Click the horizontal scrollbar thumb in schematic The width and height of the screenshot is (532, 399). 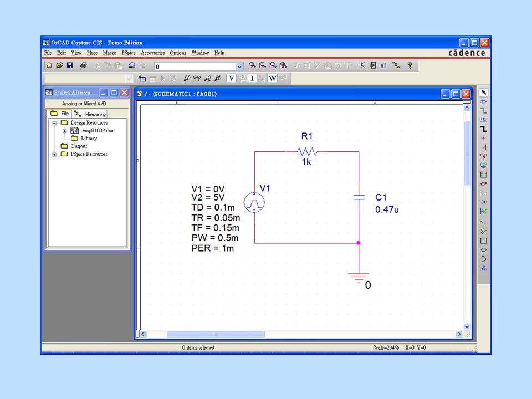pos(216,334)
